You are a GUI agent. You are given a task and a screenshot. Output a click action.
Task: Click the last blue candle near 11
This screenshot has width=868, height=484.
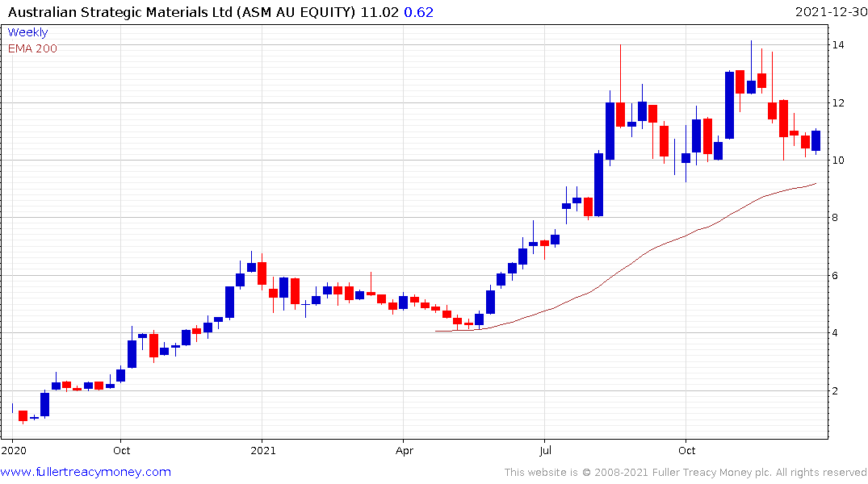tap(816, 140)
